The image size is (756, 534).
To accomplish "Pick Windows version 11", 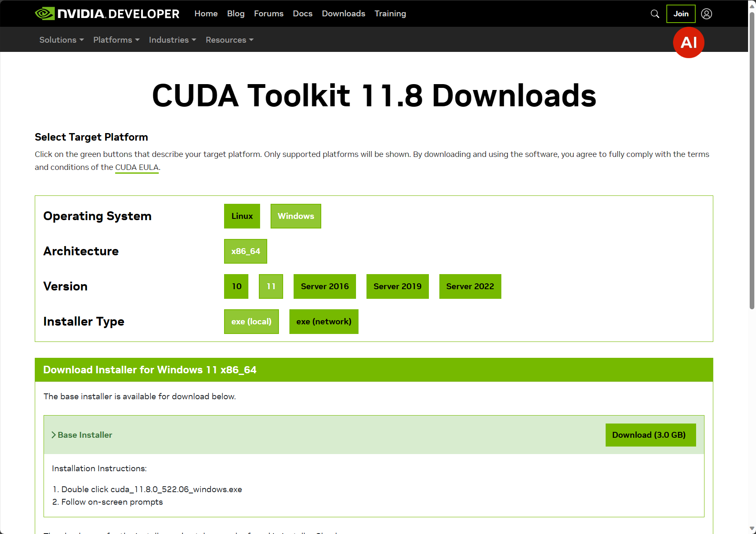I will point(271,286).
